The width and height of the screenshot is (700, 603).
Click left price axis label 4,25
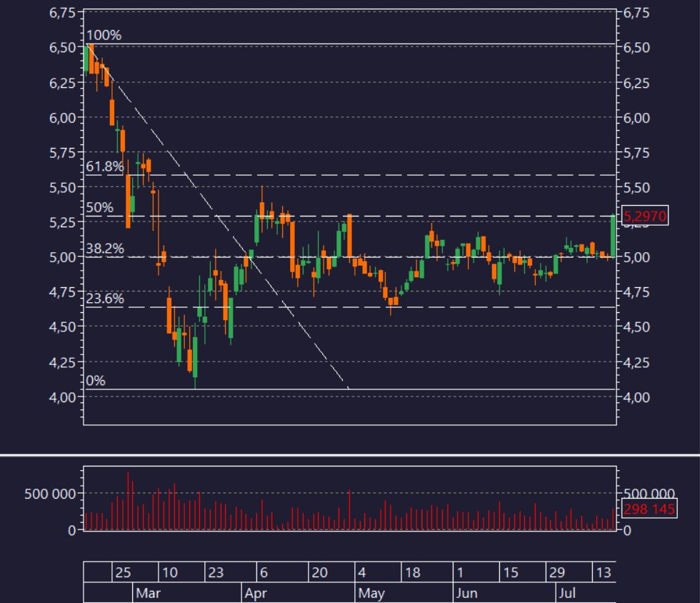click(63, 362)
